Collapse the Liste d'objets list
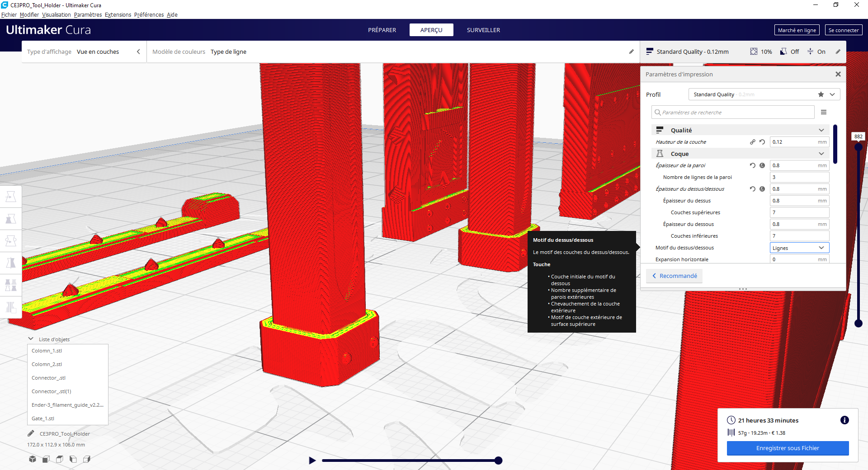 coord(31,339)
